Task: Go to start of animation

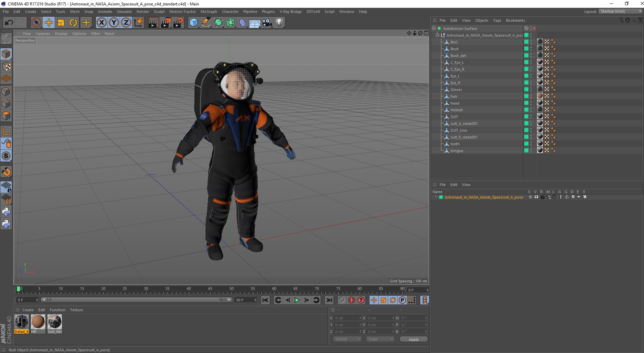Action: click(265, 300)
